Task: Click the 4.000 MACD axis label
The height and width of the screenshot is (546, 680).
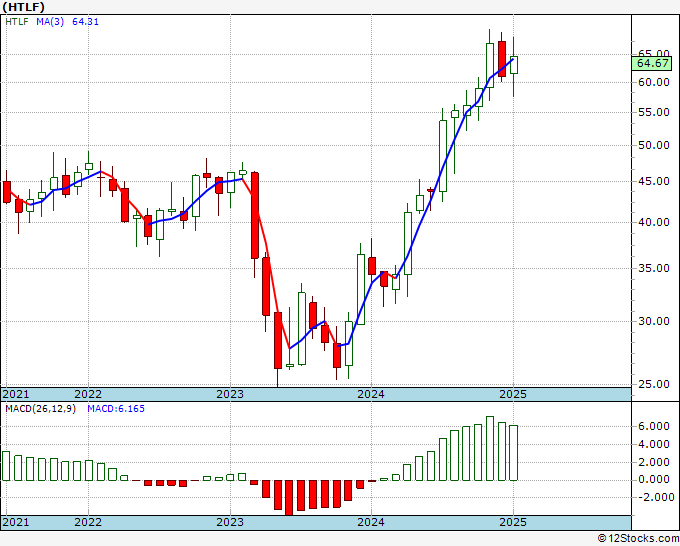Action: pos(654,445)
